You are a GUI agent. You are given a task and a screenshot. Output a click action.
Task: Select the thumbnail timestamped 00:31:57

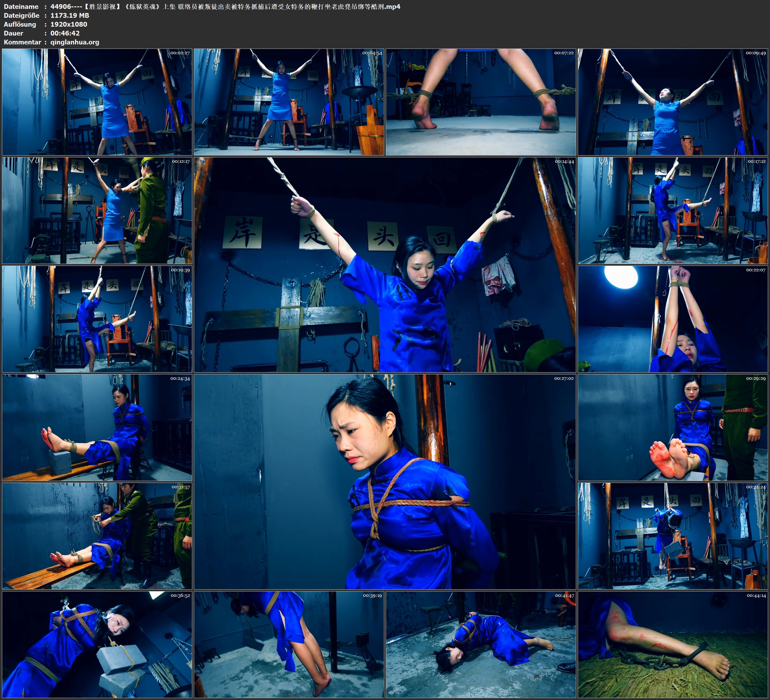coord(97,536)
